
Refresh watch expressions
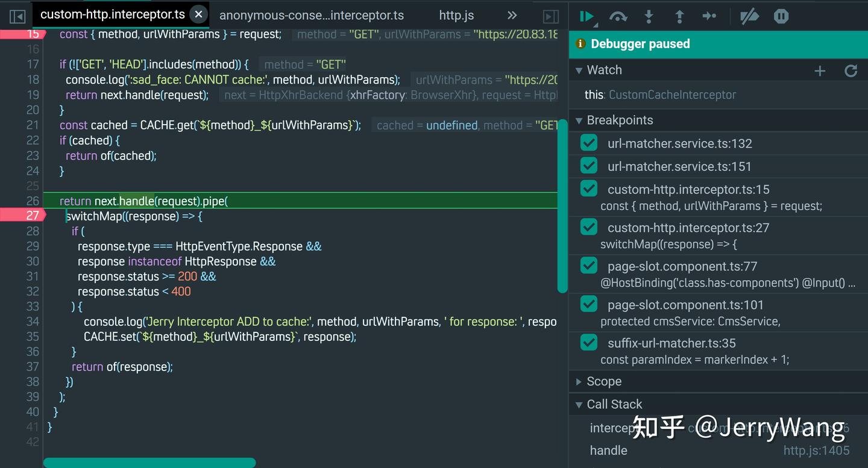851,71
